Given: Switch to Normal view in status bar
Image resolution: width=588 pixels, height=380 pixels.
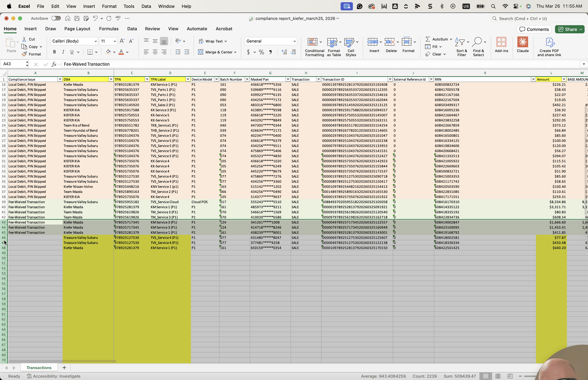Looking at the screenshot, I should point(486,376).
